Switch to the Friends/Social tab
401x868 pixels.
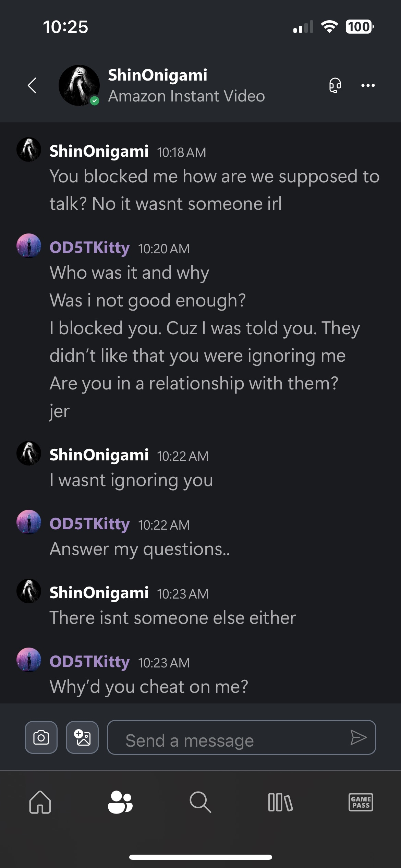pos(120,802)
